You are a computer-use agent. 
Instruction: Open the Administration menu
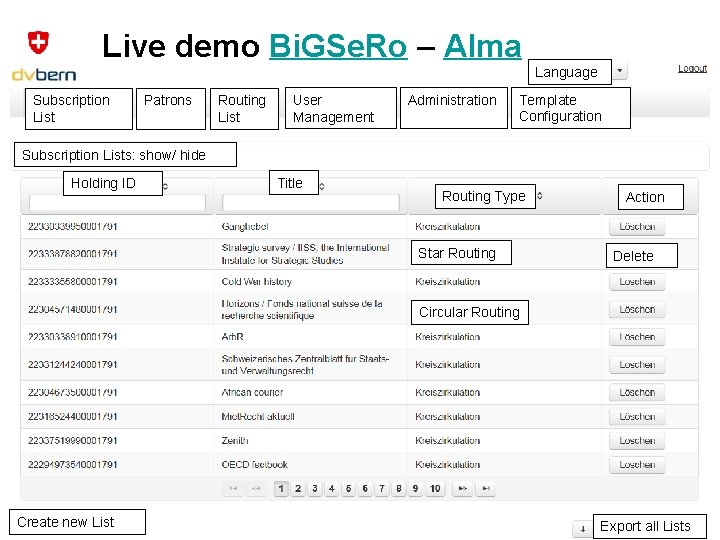(454, 108)
